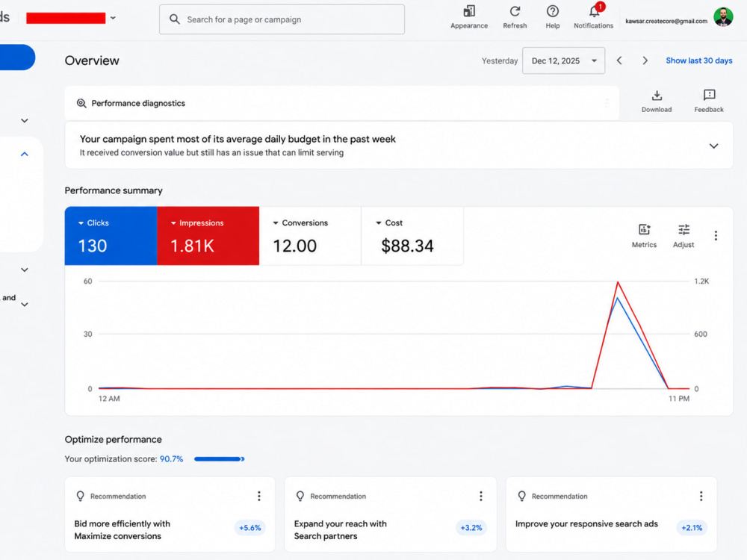
Task: Change the Cost metric dropdown
Action: (379, 223)
